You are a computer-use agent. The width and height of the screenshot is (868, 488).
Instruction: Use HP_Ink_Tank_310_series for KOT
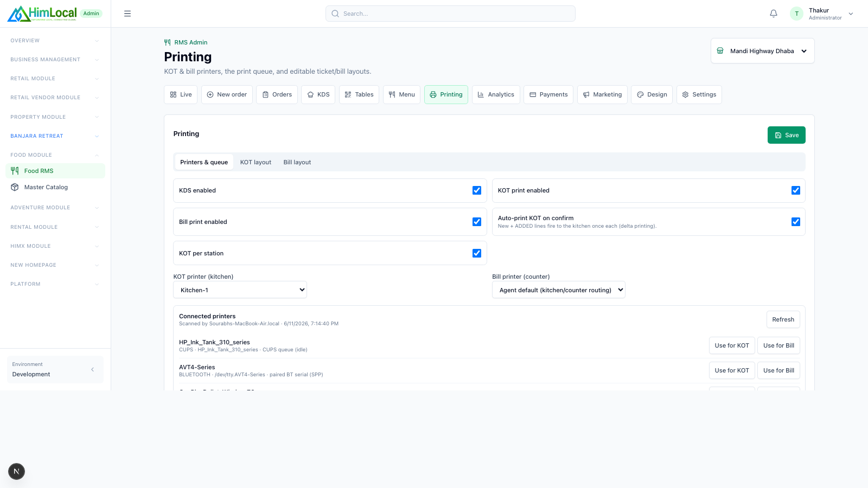[x=732, y=345]
